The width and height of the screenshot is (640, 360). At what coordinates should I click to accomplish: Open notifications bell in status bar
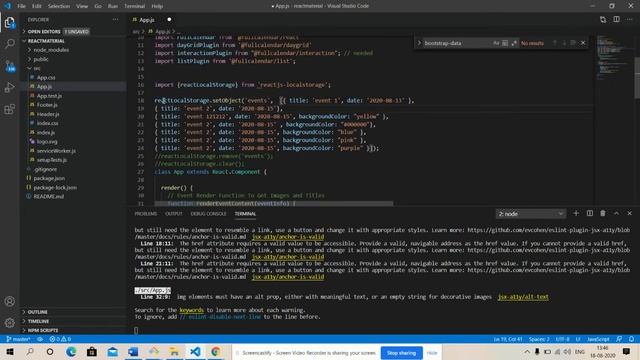[631, 339]
